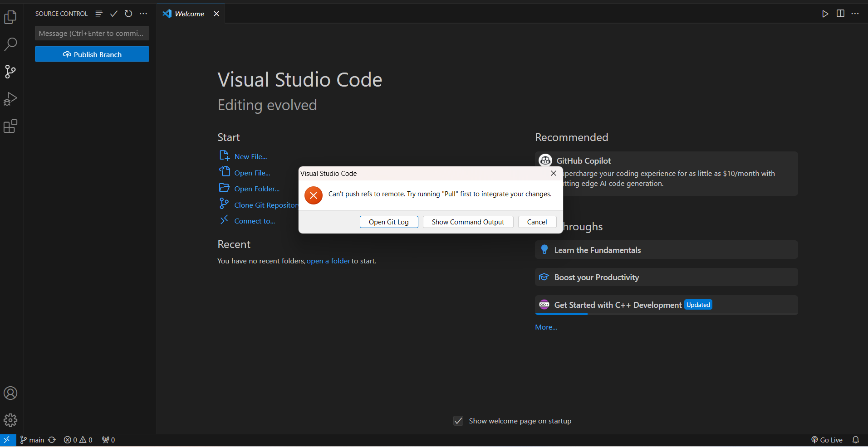Open the Accounts menu icon
868x447 pixels.
(x=10, y=393)
